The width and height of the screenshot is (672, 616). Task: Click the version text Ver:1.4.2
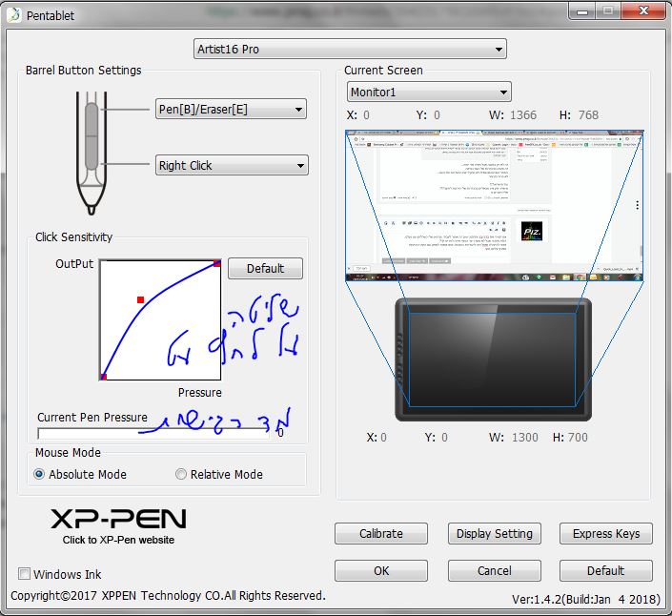pyautogui.click(x=586, y=599)
